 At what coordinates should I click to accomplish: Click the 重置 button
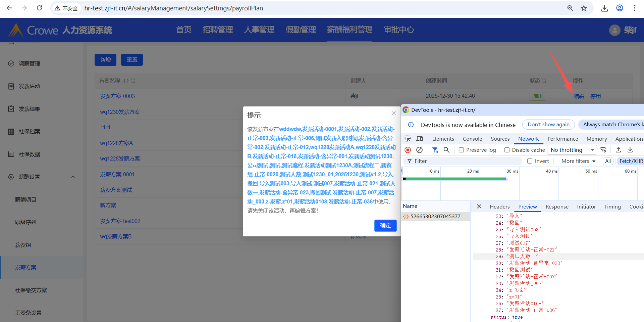[x=132, y=60]
